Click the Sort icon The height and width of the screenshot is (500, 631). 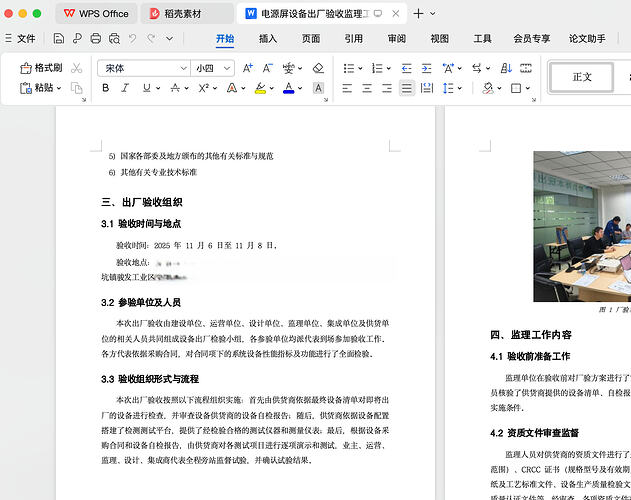pos(506,68)
